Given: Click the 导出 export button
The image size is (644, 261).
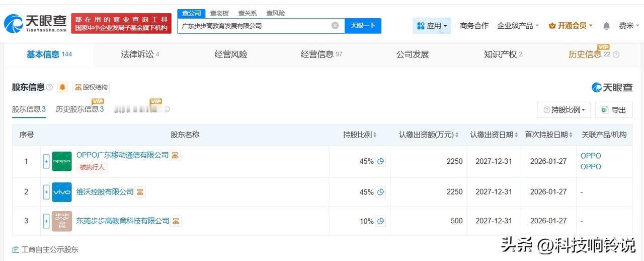Looking at the screenshot, I should 613,110.
